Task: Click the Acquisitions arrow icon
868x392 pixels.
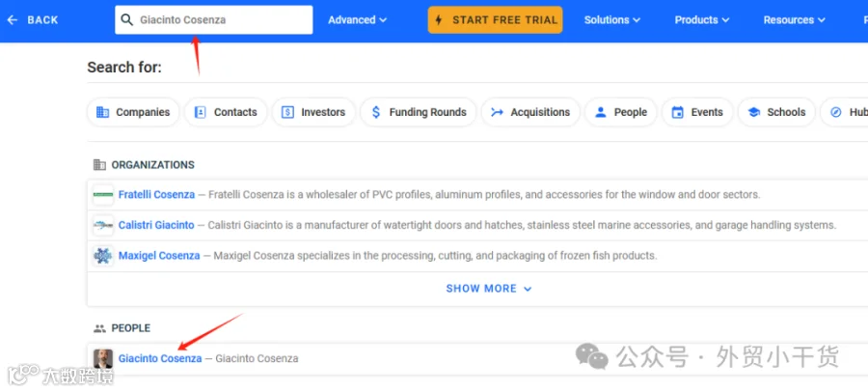Action: point(497,112)
